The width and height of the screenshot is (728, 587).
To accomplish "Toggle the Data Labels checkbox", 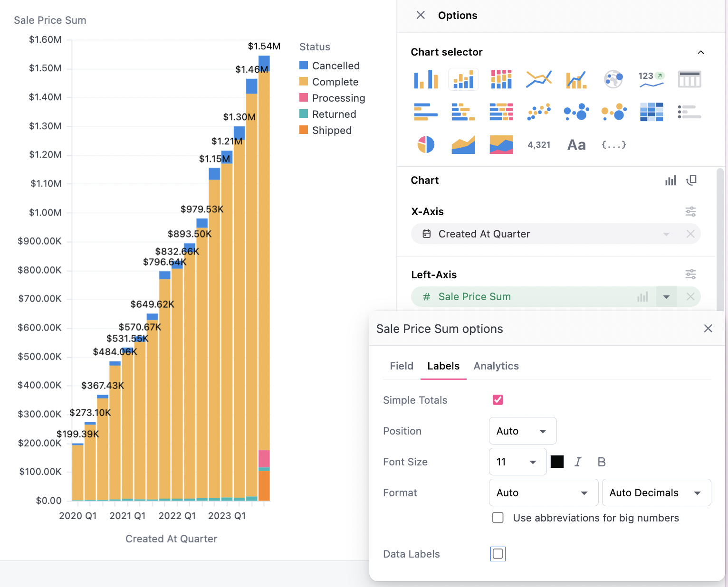I will (498, 554).
